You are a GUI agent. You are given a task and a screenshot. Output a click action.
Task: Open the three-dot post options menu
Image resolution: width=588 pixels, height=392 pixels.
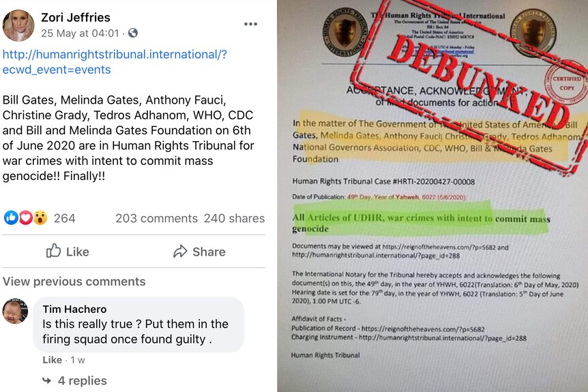tap(250, 24)
